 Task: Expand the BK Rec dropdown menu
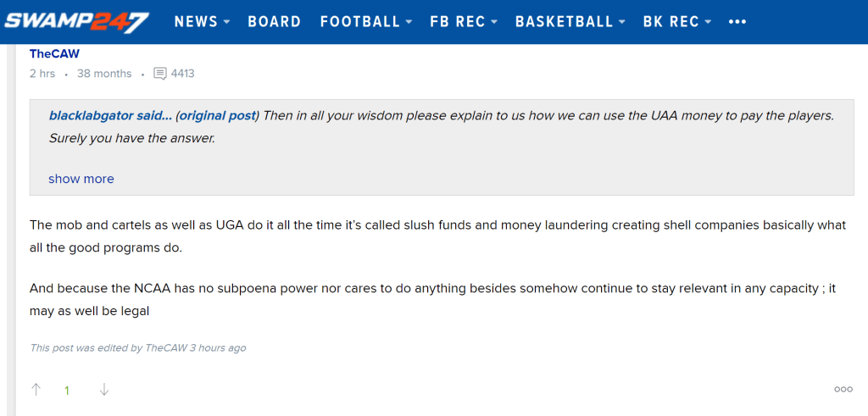pyautogui.click(x=677, y=22)
